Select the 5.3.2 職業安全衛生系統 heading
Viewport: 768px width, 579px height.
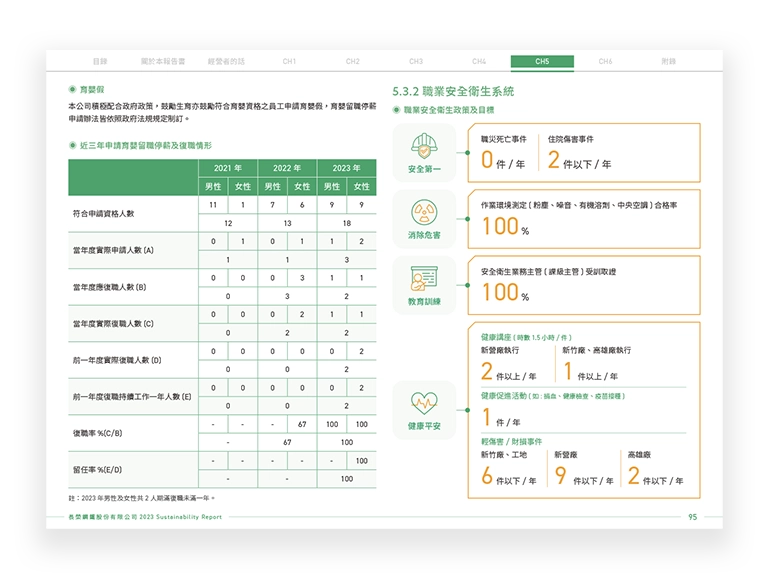453,91
